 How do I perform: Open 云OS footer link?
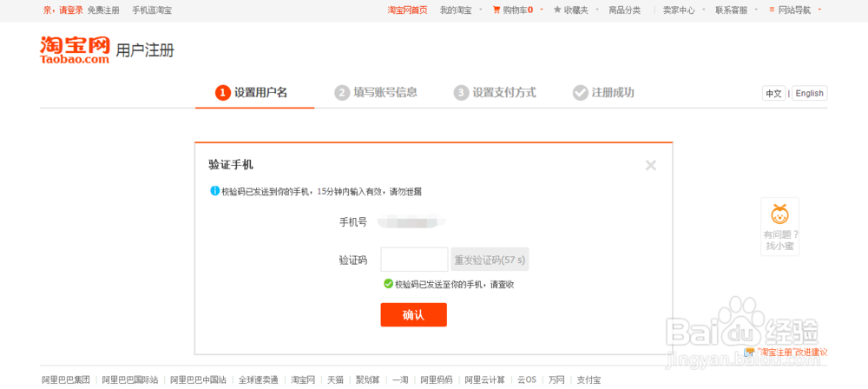pos(527,380)
